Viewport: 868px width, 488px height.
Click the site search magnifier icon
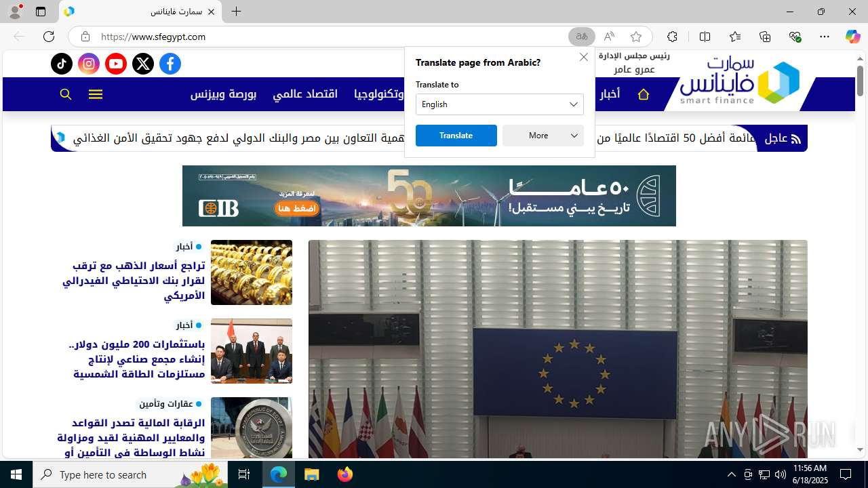pyautogui.click(x=66, y=94)
